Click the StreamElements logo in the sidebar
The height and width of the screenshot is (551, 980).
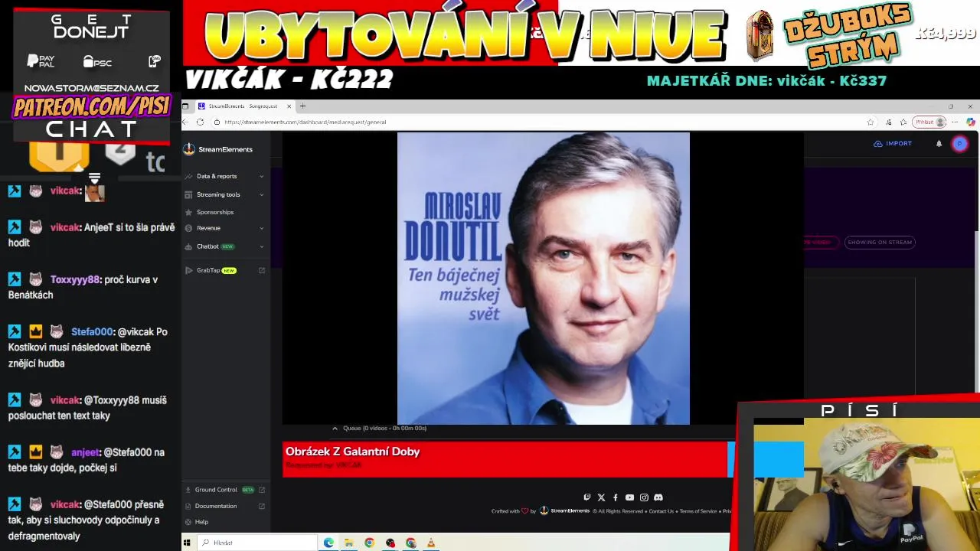coord(219,149)
